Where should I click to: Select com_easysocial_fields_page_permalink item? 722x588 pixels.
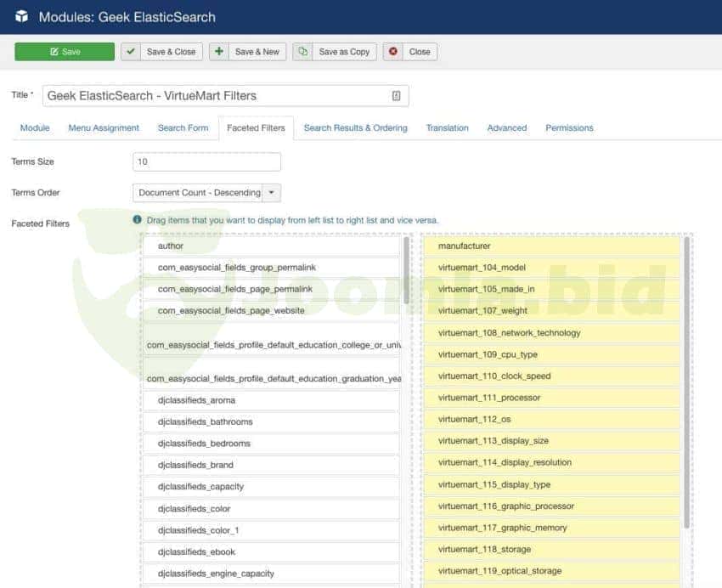pyautogui.click(x=271, y=289)
